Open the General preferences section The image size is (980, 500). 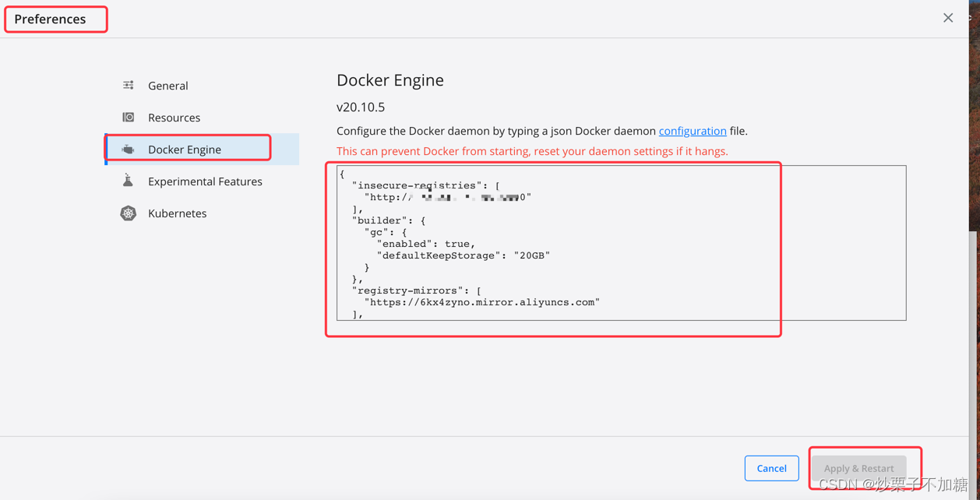(167, 85)
